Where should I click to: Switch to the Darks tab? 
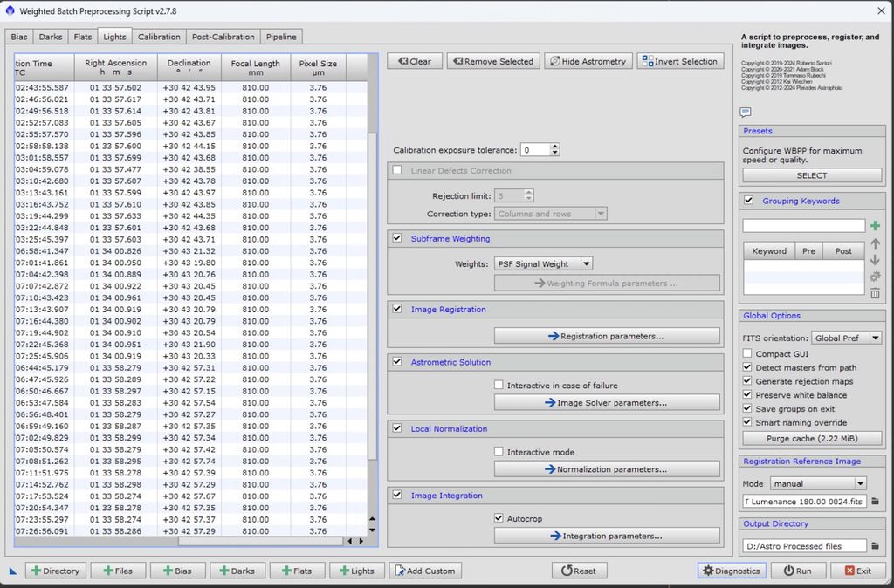click(50, 37)
